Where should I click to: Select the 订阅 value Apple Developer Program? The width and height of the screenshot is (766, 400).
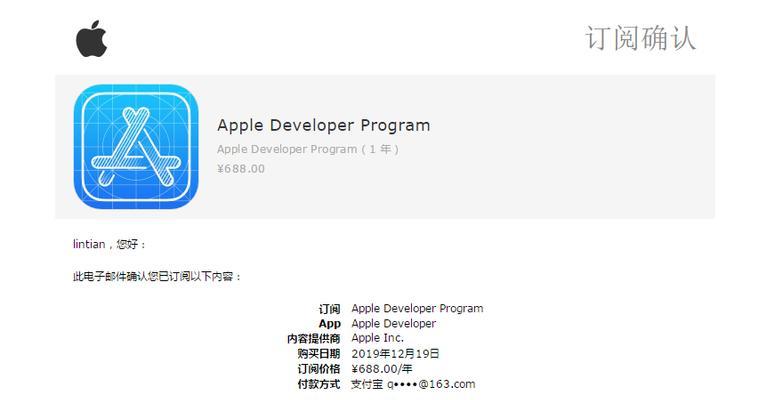417,309
